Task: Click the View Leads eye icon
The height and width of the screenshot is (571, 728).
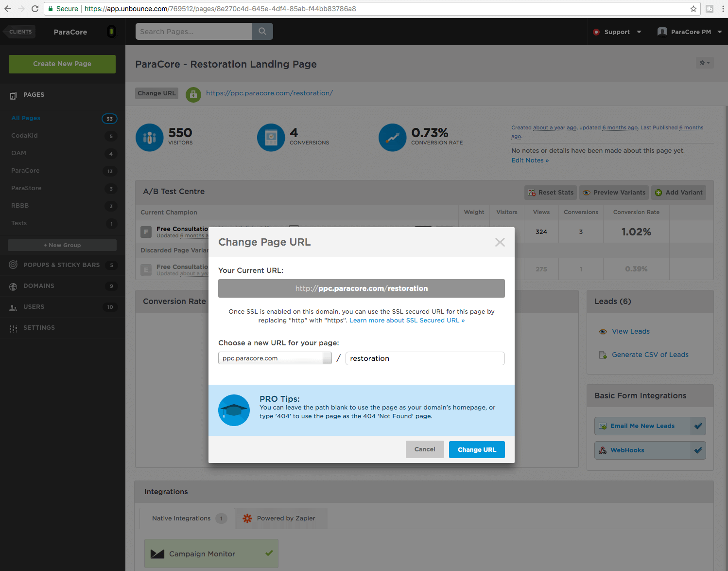Action: pyautogui.click(x=603, y=332)
